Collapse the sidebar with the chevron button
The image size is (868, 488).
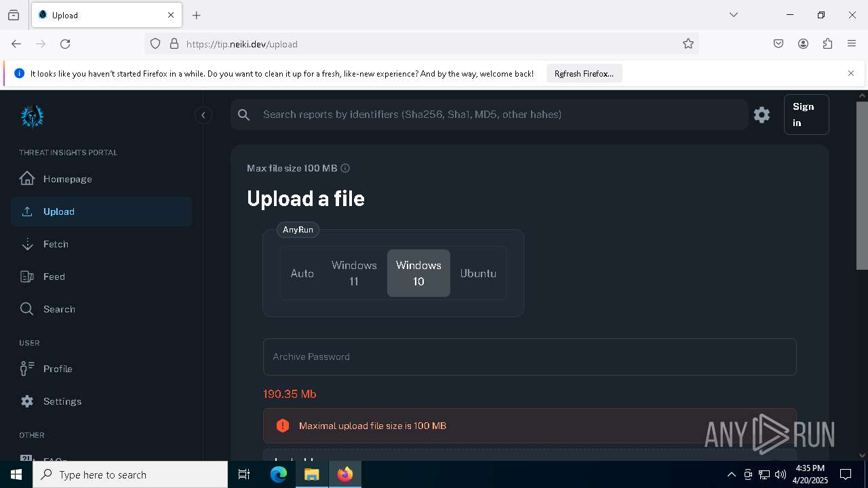203,115
